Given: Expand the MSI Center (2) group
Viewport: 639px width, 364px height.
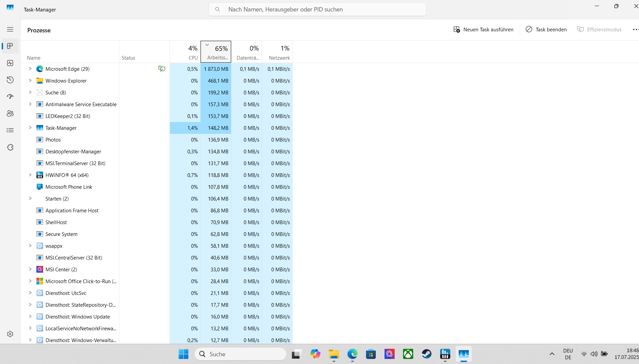Looking at the screenshot, I should pos(30,269).
